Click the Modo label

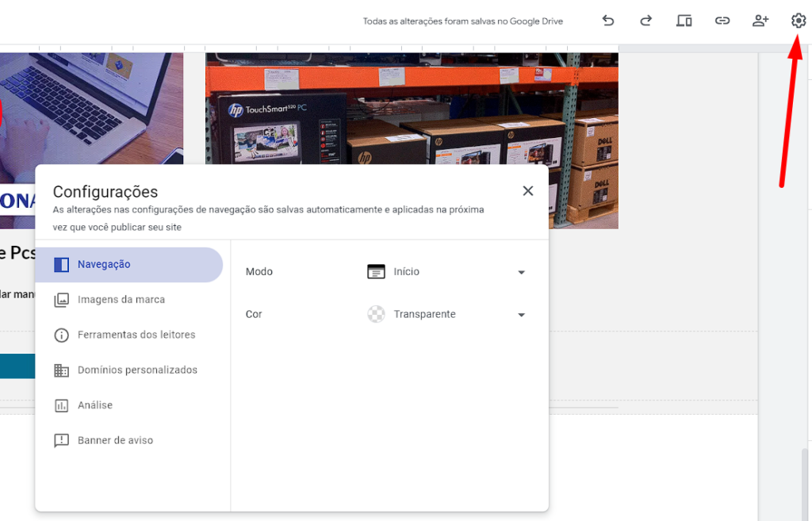(x=259, y=272)
